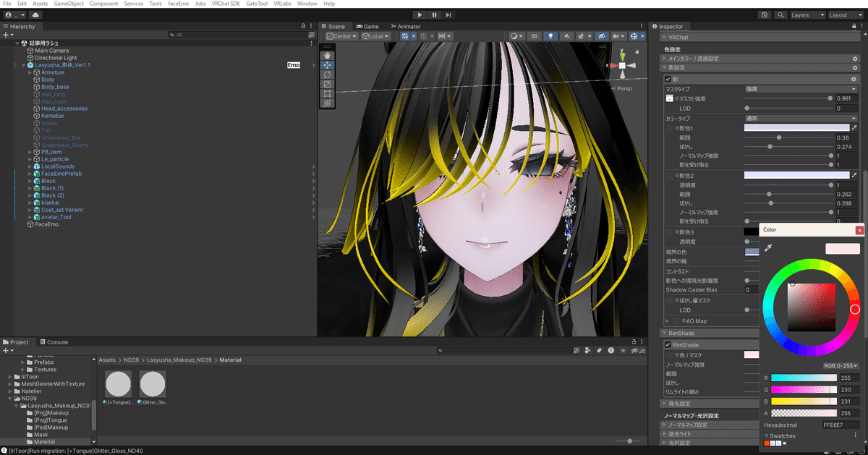Select the Scale tool in Scene toolbar
868x455 pixels.
[328, 84]
